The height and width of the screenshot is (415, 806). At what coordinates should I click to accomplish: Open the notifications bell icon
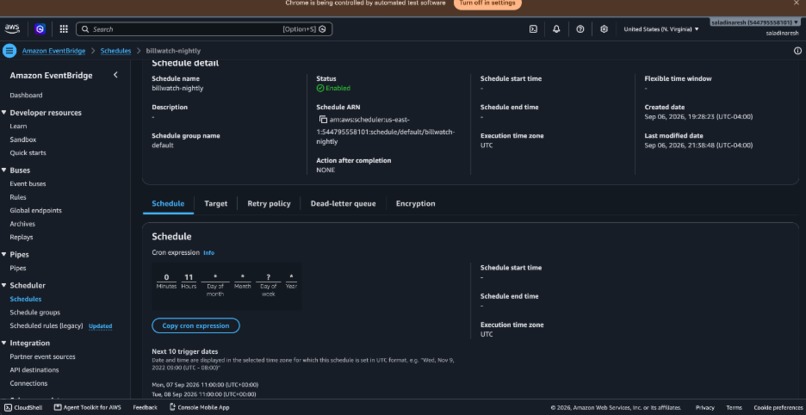(x=556, y=29)
